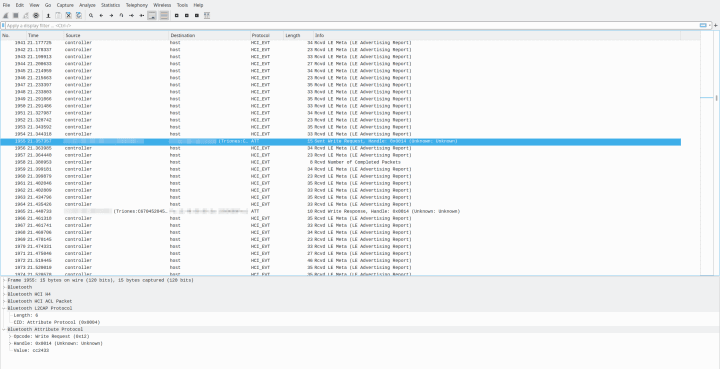Open the Wireless menu
Screen dimensions: 720x369
(162, 5)
